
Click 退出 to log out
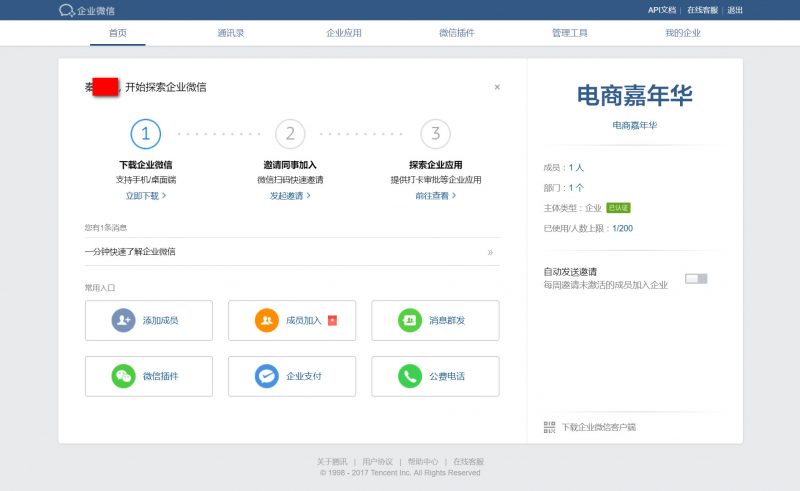coord(735,10)
